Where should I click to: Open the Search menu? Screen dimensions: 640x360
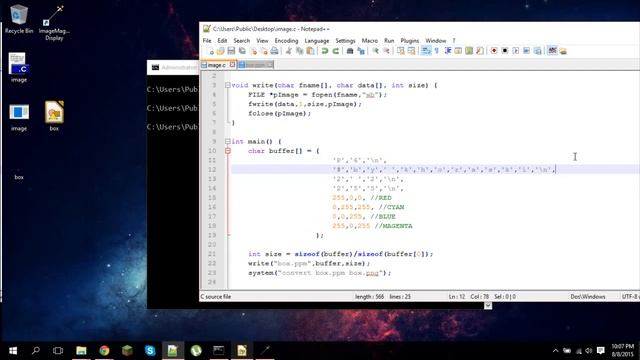(242, 41)
